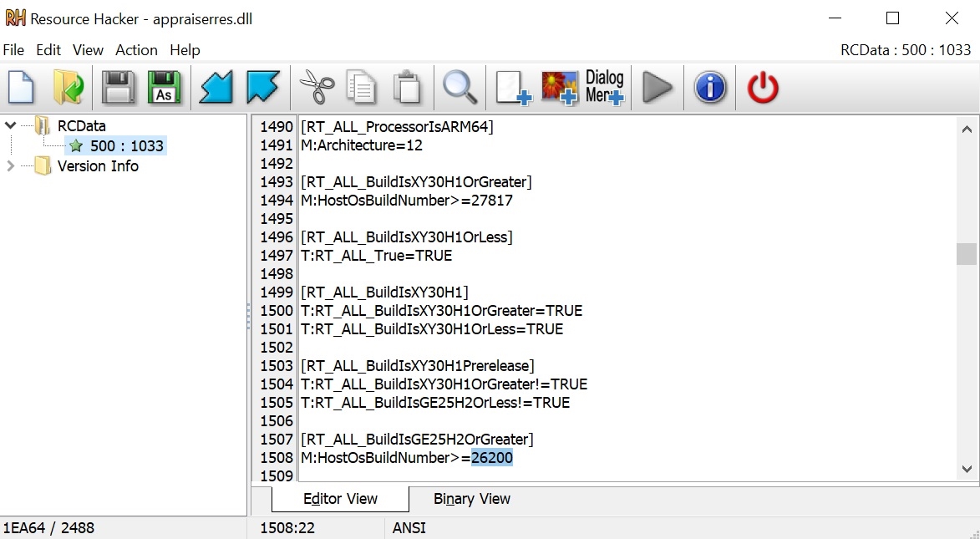Open the Dialog Menu insert tool
Viewport: 980px width, 539px height.
pos(604,88)
